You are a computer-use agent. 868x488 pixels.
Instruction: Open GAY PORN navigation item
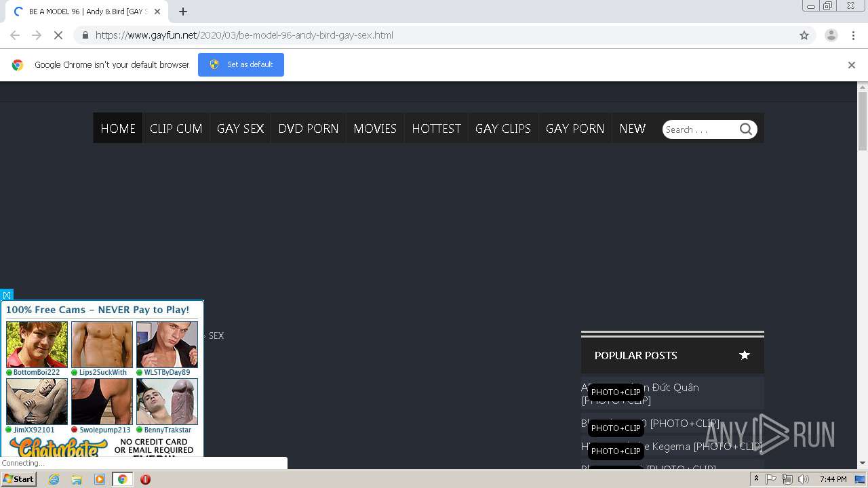point(575,128)
